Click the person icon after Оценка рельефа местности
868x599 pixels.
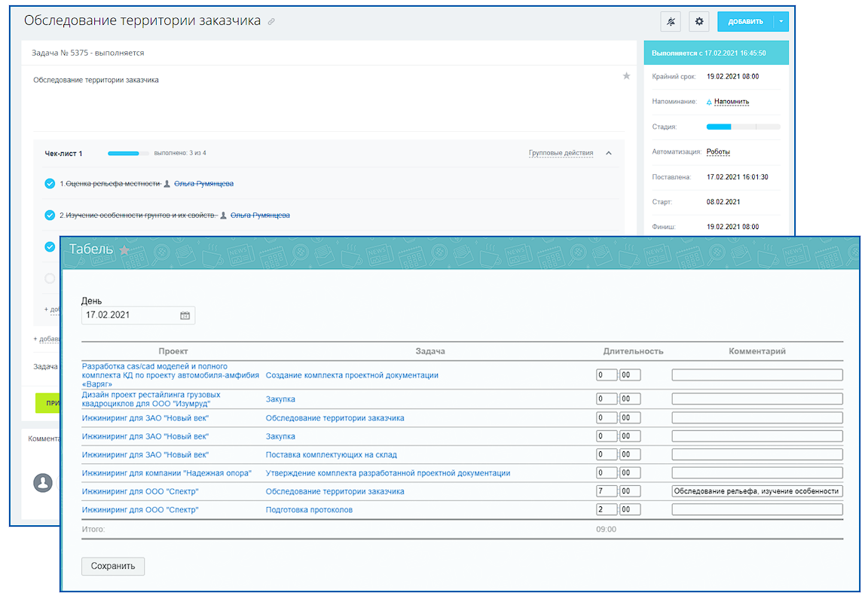coord(167,184)
